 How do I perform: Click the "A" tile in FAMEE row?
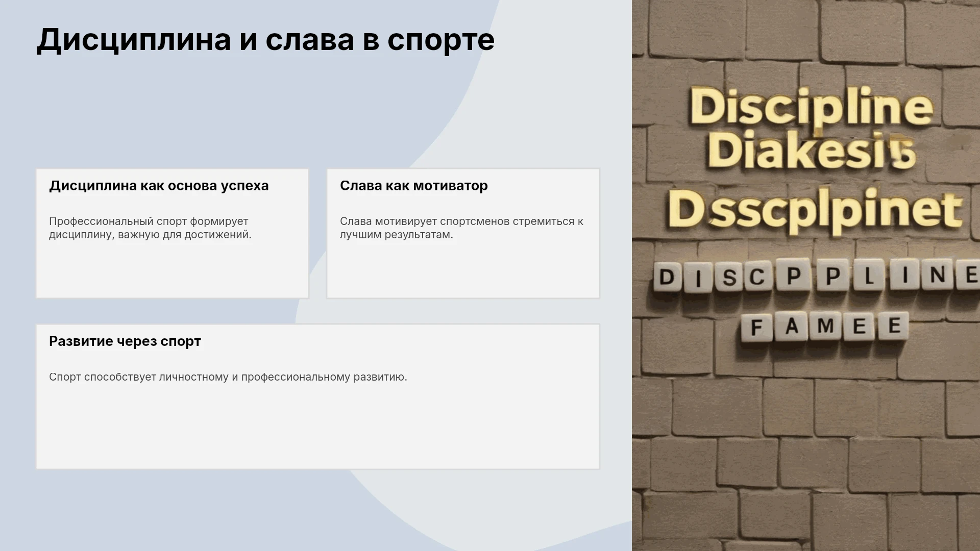coord(792,327)
